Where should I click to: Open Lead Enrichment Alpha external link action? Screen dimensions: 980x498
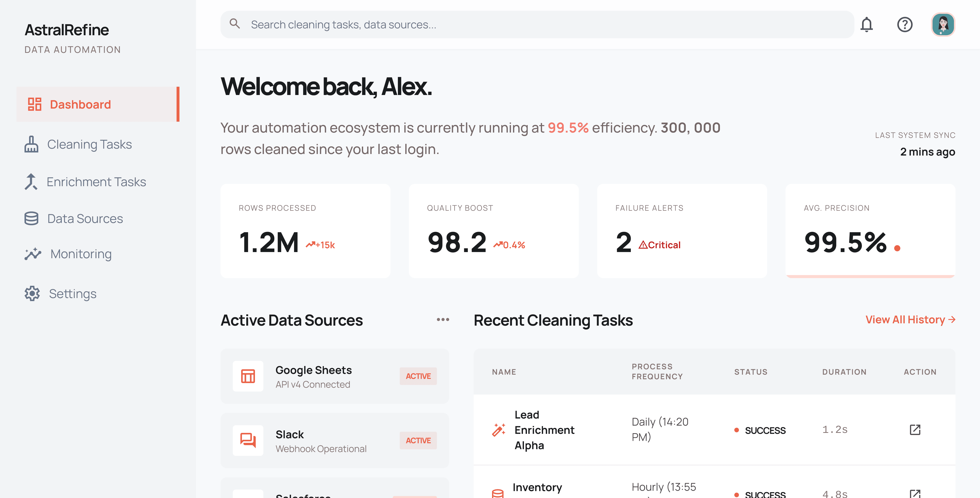click(915, 430)
